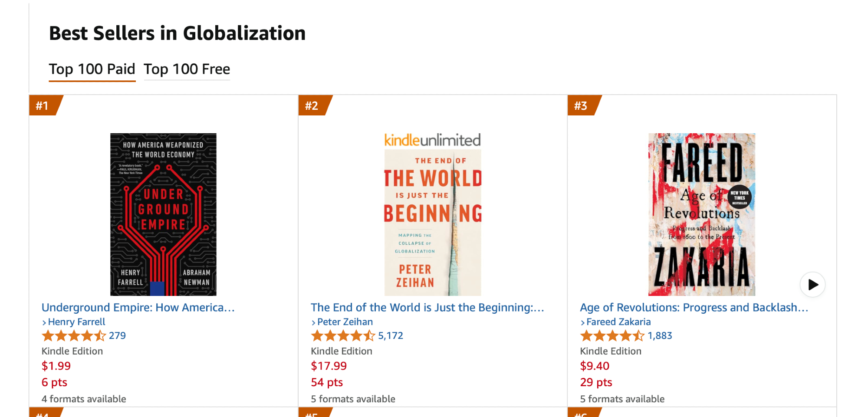The width and height of the screenshot is (868, 417).
Task: Open the 1,883 reviews count
Action: (x=660, y=336)
